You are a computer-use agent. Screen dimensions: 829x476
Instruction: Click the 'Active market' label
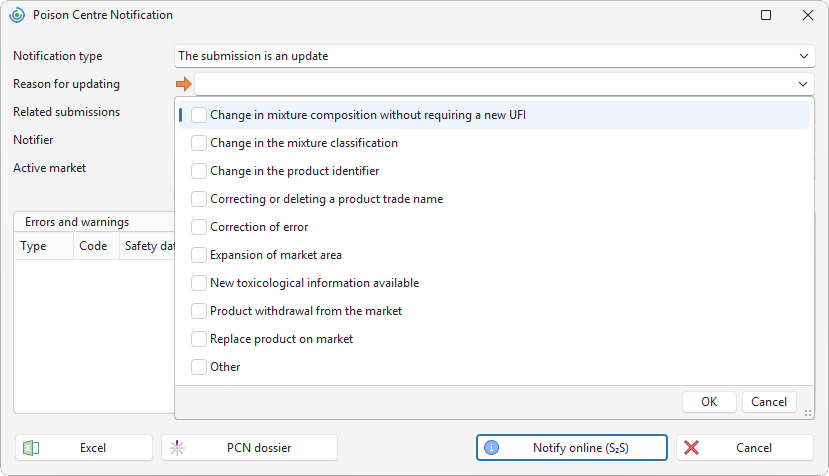(50, 168)
